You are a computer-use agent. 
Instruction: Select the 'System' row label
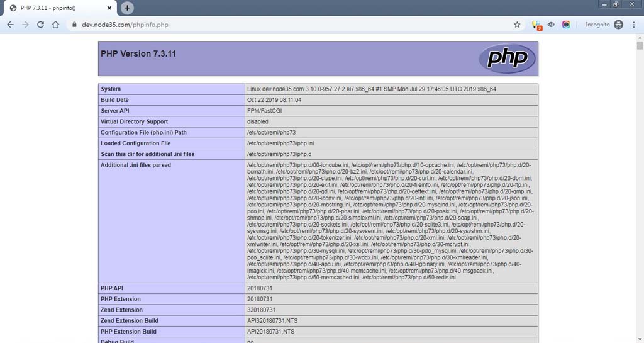click(x=111, y=89)
